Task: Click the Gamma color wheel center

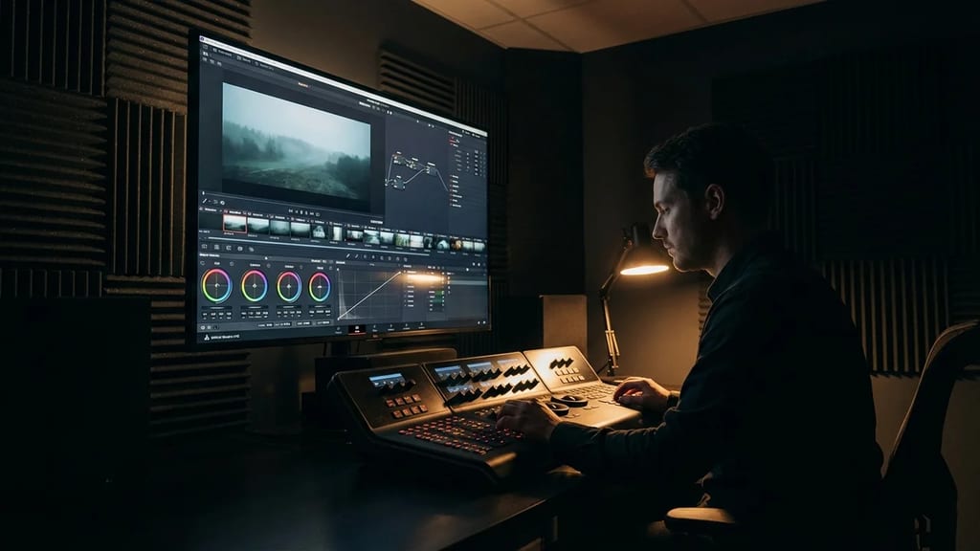Action: point(255,285)
